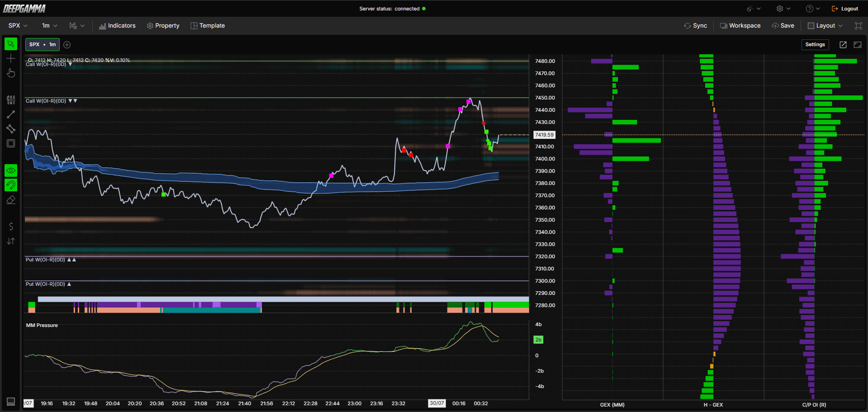
Task: Click the DEEPGAMMA logo
Action: pos(24,9)
